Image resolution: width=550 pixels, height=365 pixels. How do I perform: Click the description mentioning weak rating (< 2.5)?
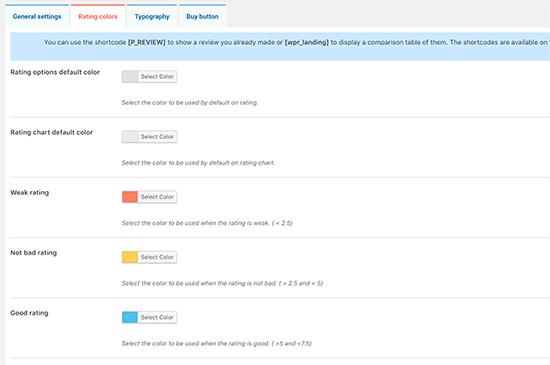pyautogui.click(x=207, y=223)
